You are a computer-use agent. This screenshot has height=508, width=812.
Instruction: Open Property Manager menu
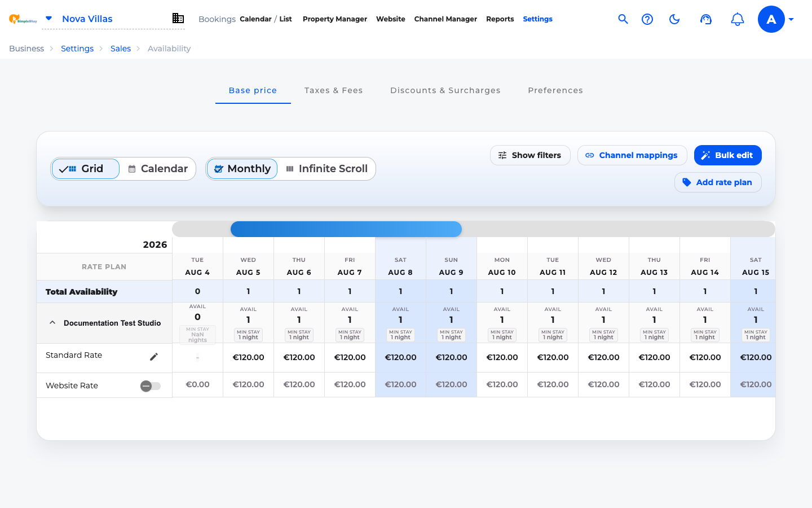coord(335,19)
